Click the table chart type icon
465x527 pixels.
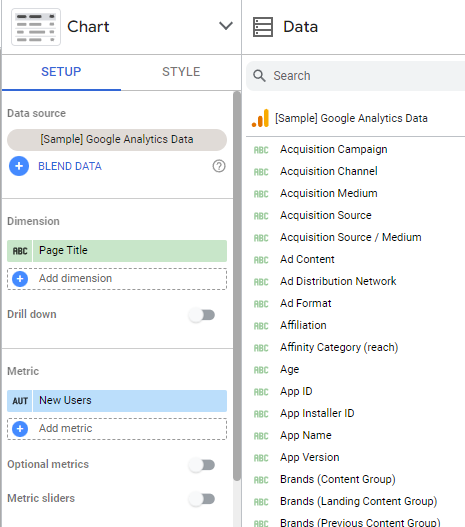tap(36, 27)
